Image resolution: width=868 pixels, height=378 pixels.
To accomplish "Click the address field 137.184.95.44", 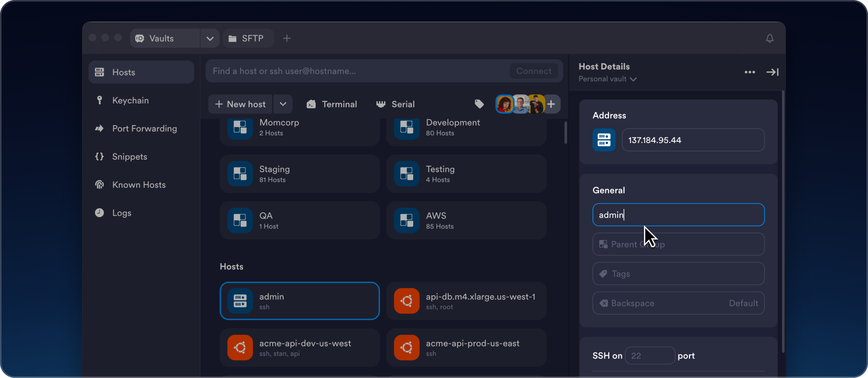I will coord(693,140).
